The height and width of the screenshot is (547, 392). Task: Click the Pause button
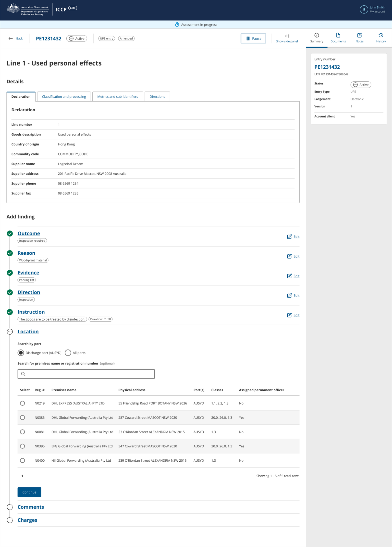(x=253, y=39)
